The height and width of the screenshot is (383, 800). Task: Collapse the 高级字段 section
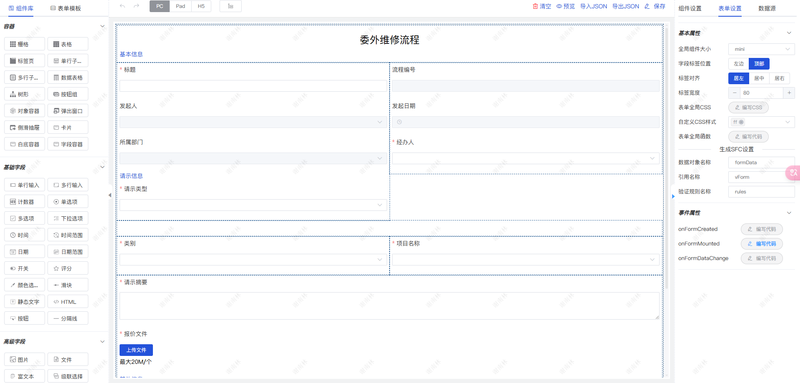102,341
